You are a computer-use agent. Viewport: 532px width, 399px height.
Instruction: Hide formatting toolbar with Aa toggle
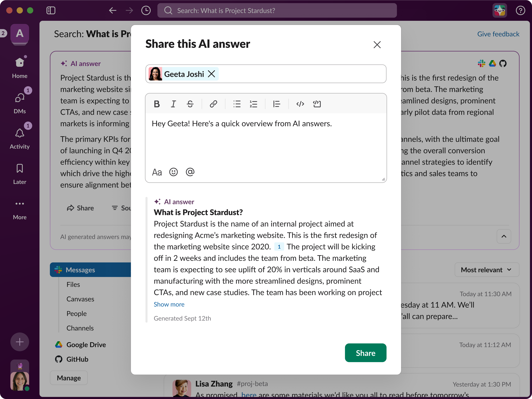point(157,172)
